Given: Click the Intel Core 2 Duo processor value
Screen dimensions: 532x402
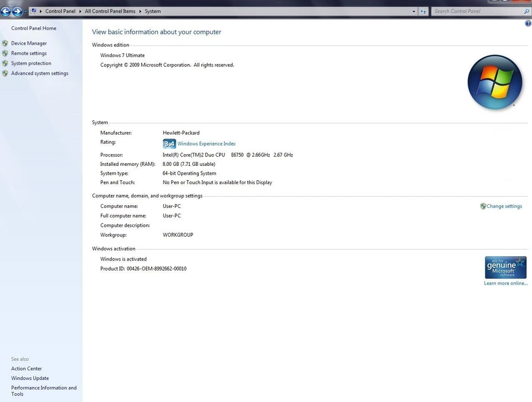Looking at the screenshot, I should point(228,155).
